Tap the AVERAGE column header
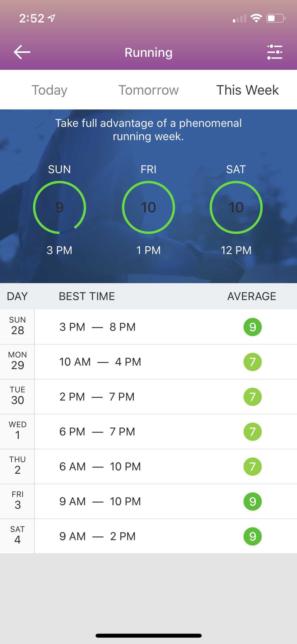297x644 pixels. 252,296
